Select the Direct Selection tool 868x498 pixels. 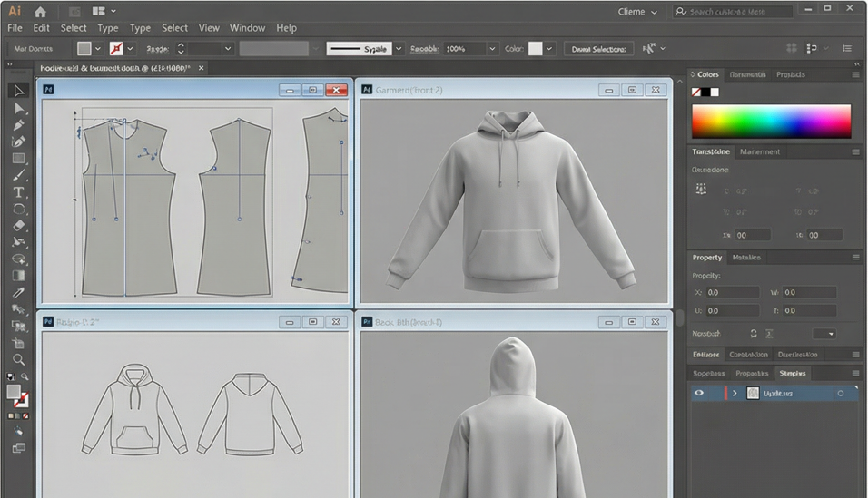[x=18, y=108]
